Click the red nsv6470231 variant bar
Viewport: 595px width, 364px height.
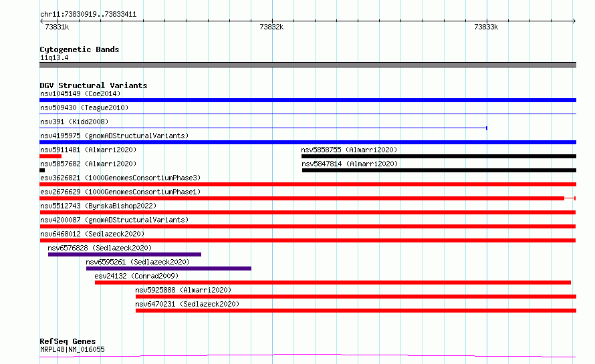pos(356,311)
